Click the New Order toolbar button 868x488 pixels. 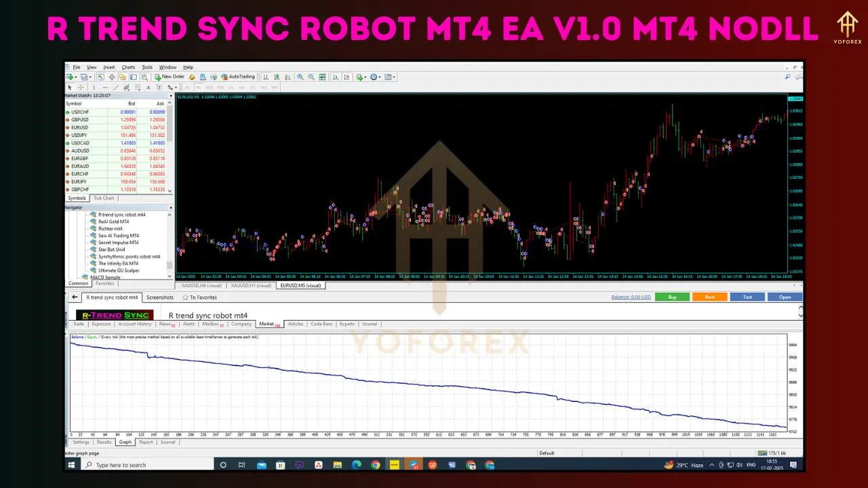coord(170,77)
